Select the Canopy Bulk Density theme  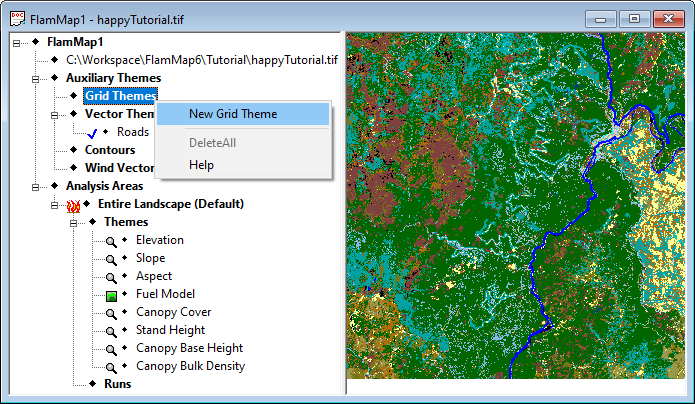coord(190,366)
